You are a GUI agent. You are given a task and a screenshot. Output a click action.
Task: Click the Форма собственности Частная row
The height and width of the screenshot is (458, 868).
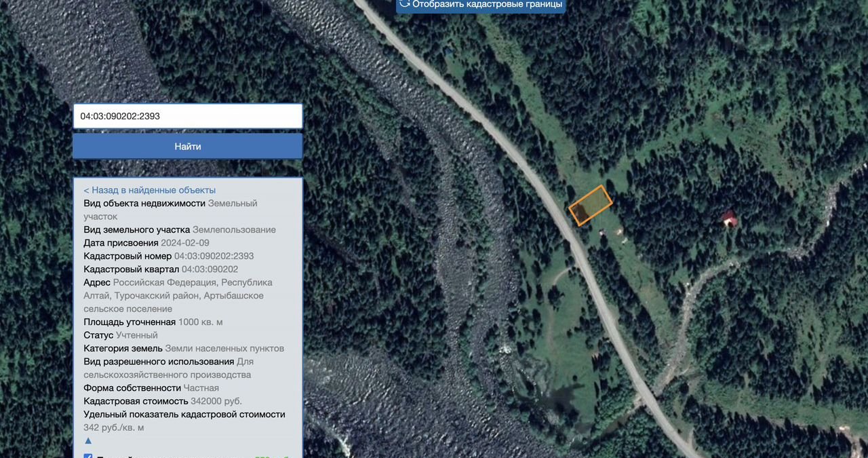tap(151, 387)
